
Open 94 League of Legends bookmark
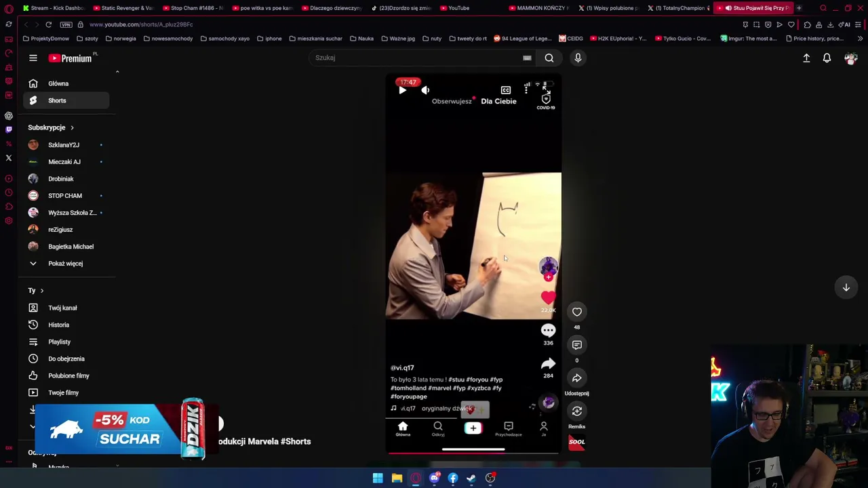tap(522, 39)
